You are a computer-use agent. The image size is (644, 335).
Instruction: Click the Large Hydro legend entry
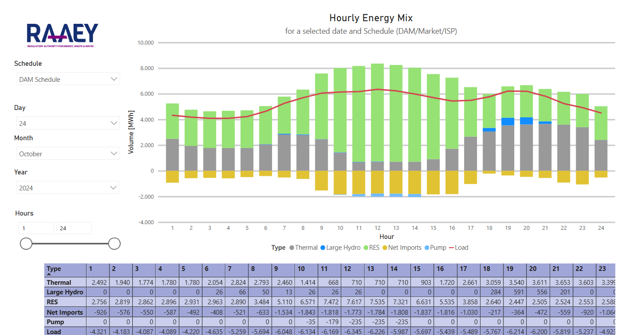(x=340, y=248)
